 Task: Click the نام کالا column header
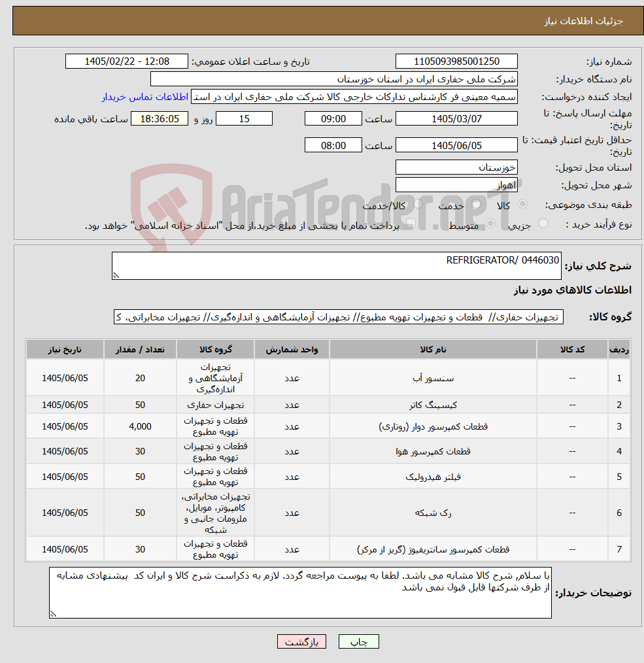[x=433, y=349]
